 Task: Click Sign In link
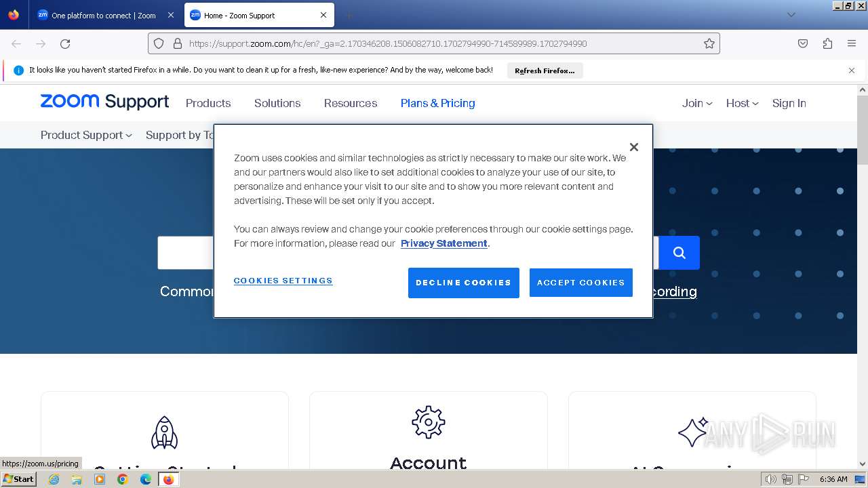pos(789,103)
